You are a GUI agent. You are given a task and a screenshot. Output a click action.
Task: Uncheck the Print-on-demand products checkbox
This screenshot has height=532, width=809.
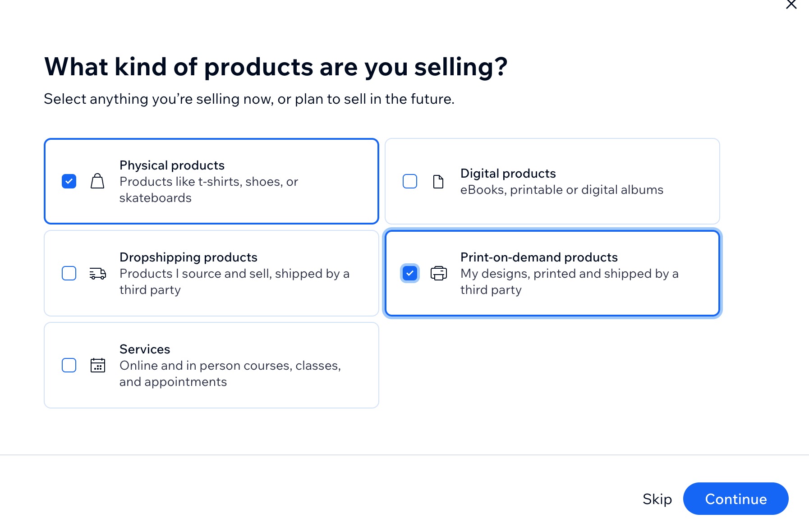click(409, 273)
